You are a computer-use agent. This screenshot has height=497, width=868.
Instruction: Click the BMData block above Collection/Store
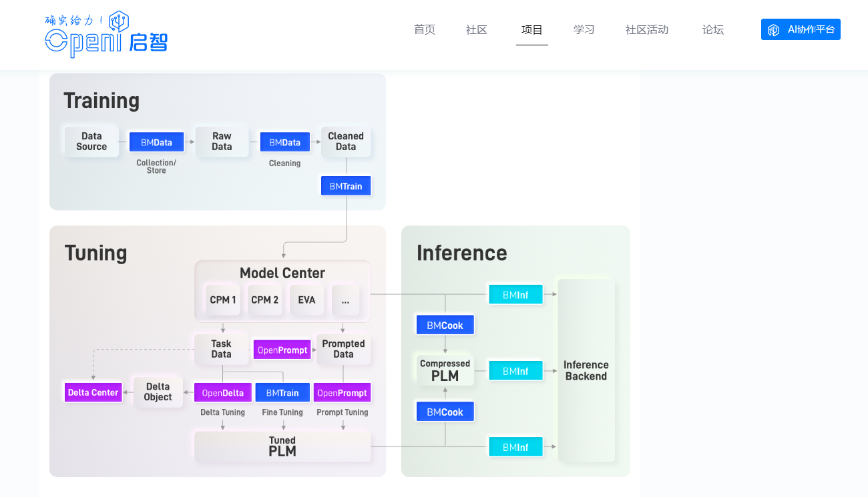click(x=156, y=142)
